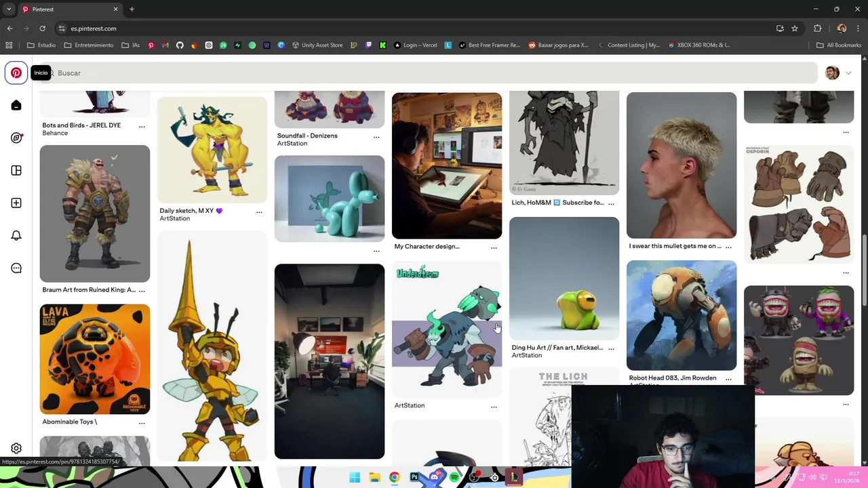868x488 pixels.
Task: Open the Login – Vercel bookmark
Action: [x=415, y=45]
